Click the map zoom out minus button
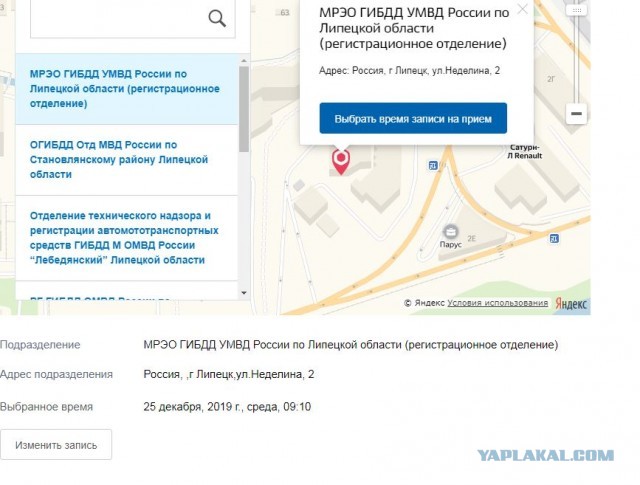This screenshot has width=640, height=485. pos(576,113)
